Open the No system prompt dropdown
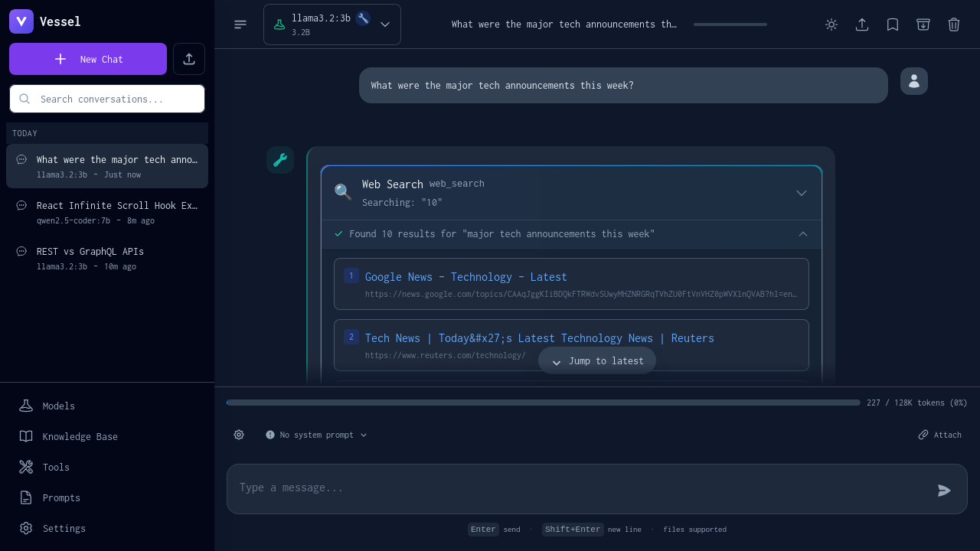The width and height of the screenshot is (980, 551). [x=316, y=435]
